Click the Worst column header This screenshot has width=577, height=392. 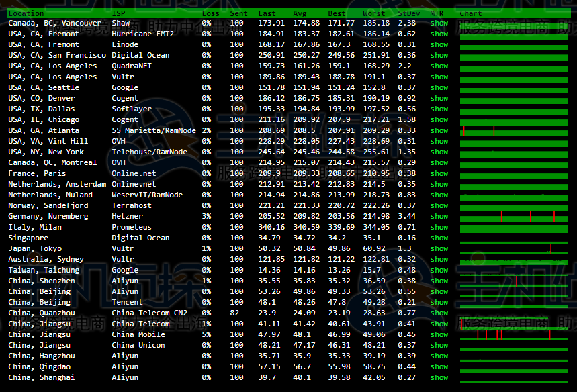point(374,13)
